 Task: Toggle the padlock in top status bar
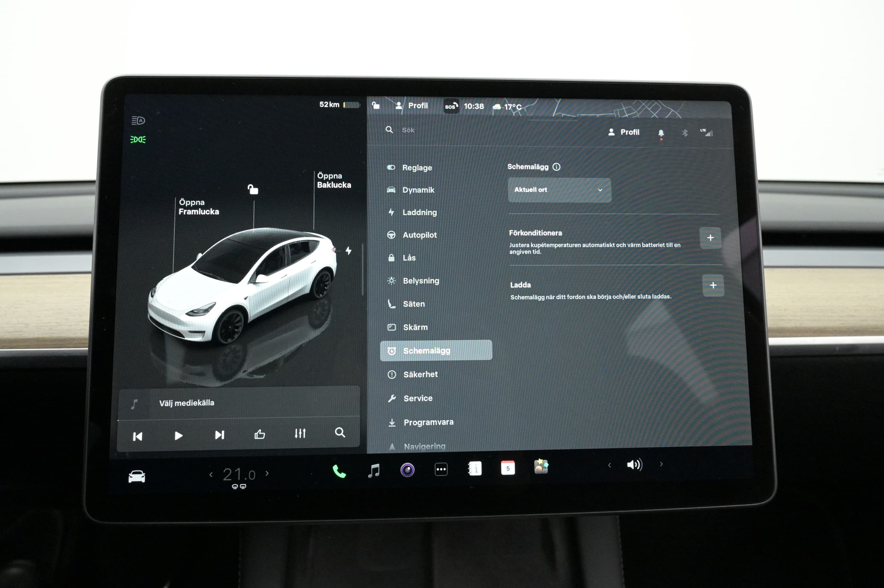[x=376, y=105]
